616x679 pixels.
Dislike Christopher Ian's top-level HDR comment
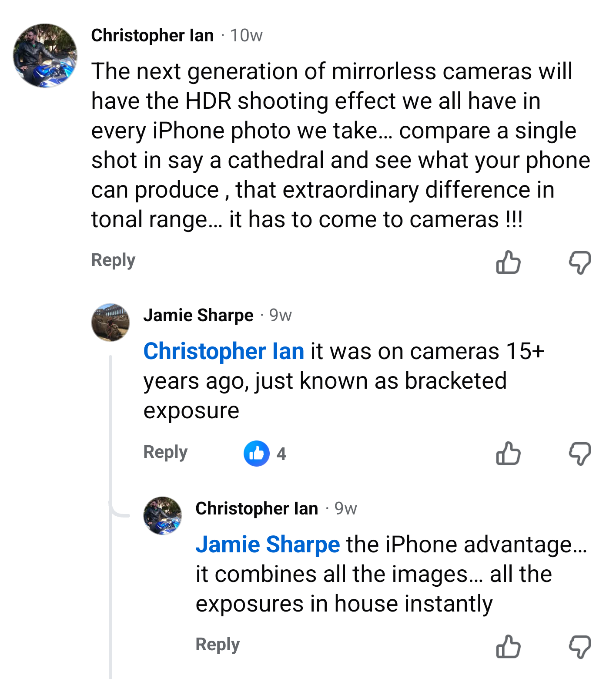coord(580,262)
